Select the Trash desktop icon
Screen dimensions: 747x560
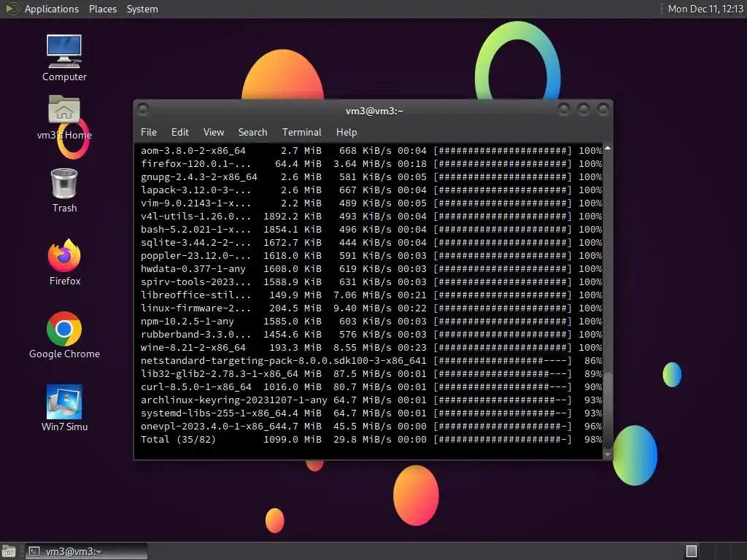click(x=64, y=190)
